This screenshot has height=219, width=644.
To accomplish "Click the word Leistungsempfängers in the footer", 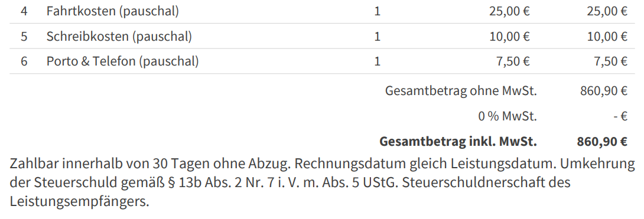I will coord(79,202).
